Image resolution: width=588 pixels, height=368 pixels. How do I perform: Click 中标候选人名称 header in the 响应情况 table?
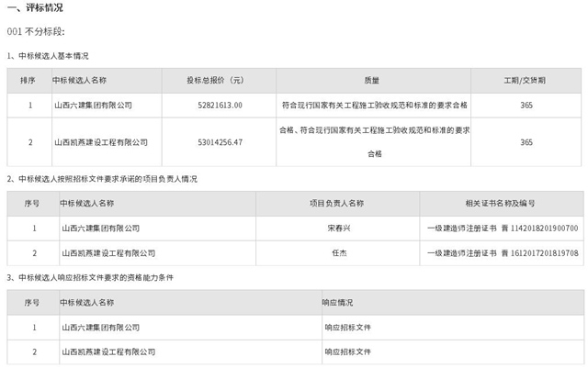[87, 303]
